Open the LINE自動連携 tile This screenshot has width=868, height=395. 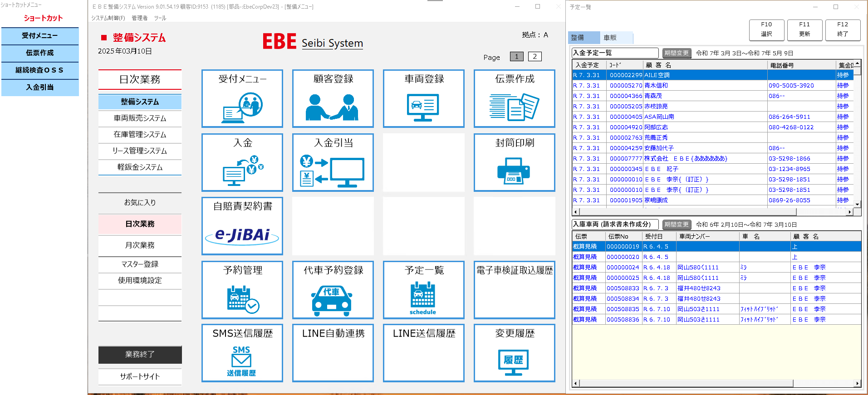click(333, 353)
